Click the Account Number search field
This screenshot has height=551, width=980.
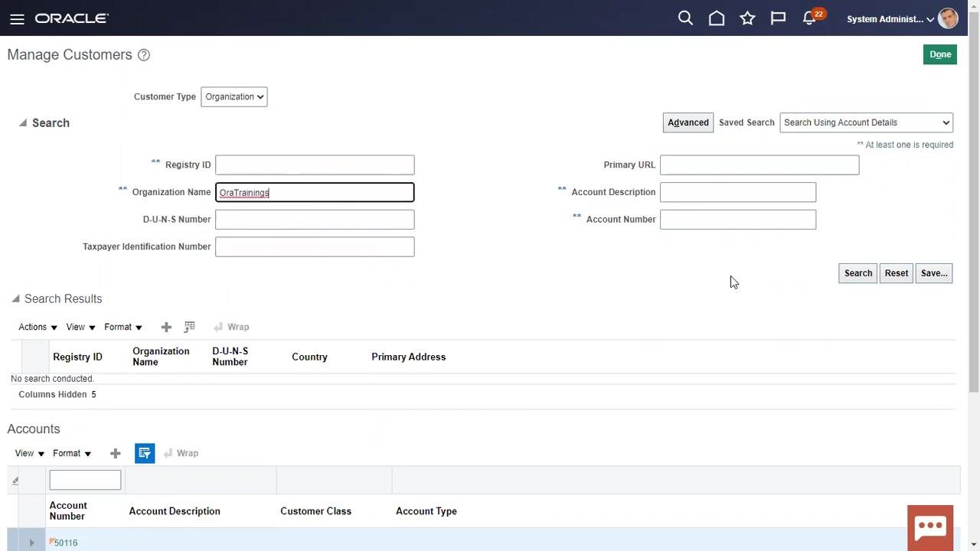coord(738,220)
